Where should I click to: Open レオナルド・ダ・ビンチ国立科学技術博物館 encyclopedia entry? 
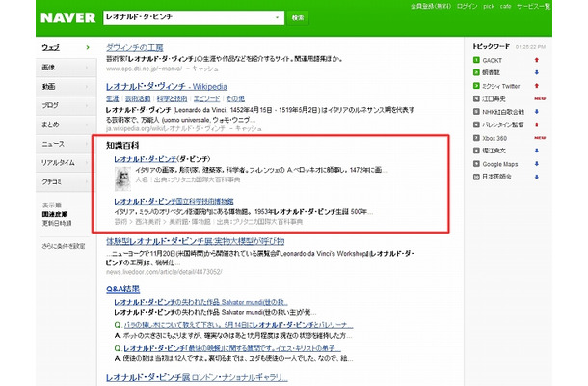(x=174, y=202)
